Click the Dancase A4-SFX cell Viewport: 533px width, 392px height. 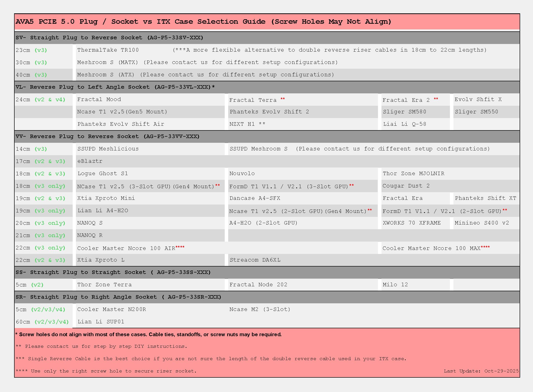tap(255, 198)
